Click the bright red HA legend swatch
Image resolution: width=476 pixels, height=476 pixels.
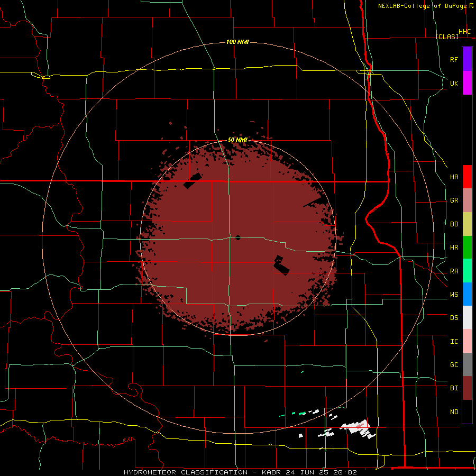(467, 177)
